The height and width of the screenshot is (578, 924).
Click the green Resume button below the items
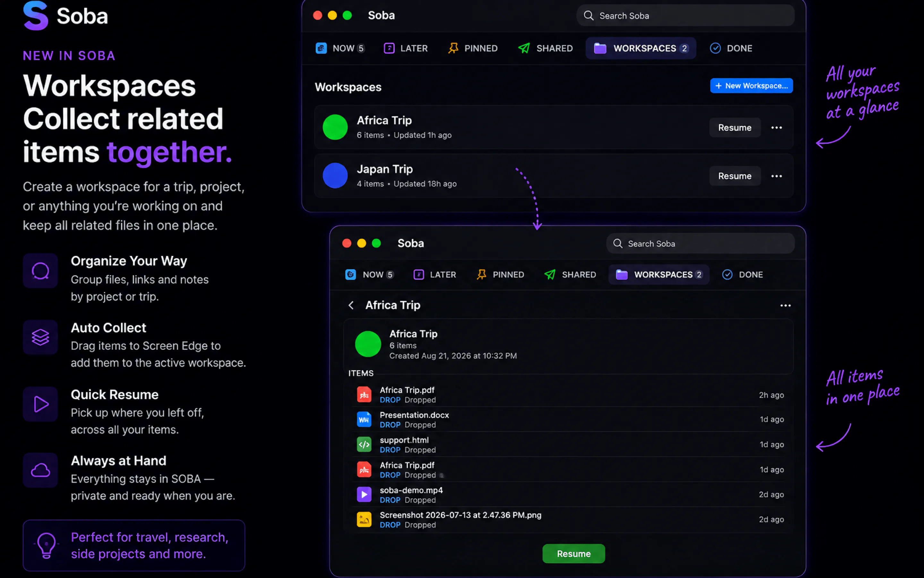click(x=574, y=554)
